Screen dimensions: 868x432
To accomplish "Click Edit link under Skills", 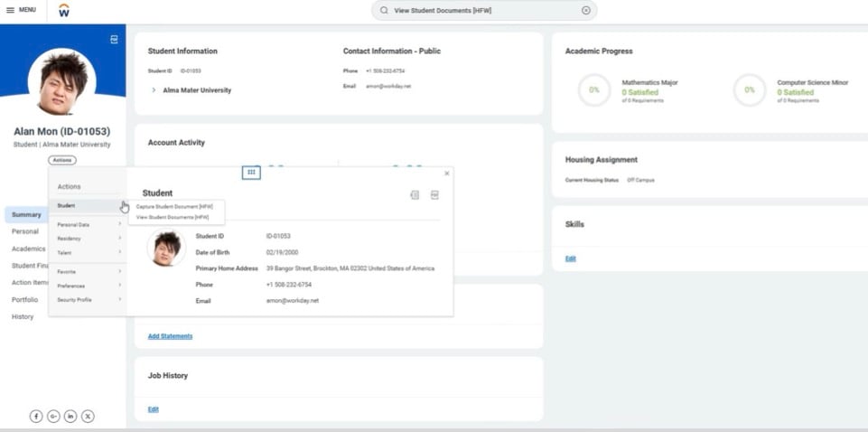I will click(x=571, y=258).
